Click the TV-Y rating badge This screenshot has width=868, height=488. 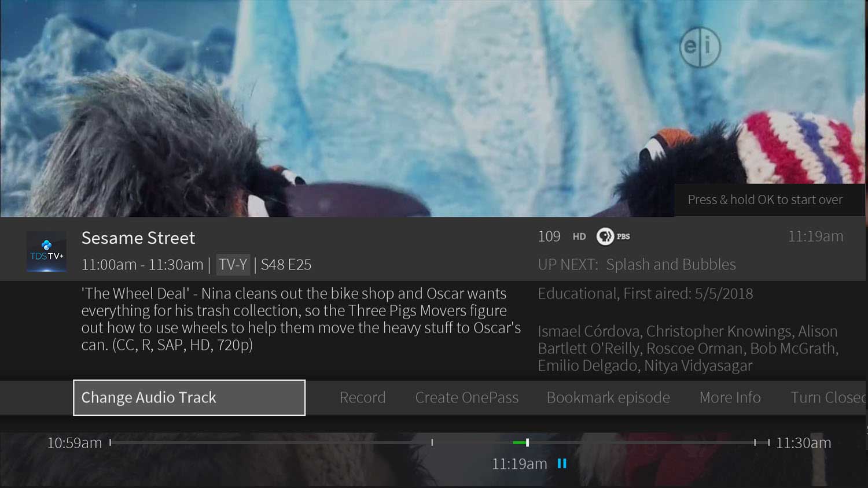pos(233,265)
